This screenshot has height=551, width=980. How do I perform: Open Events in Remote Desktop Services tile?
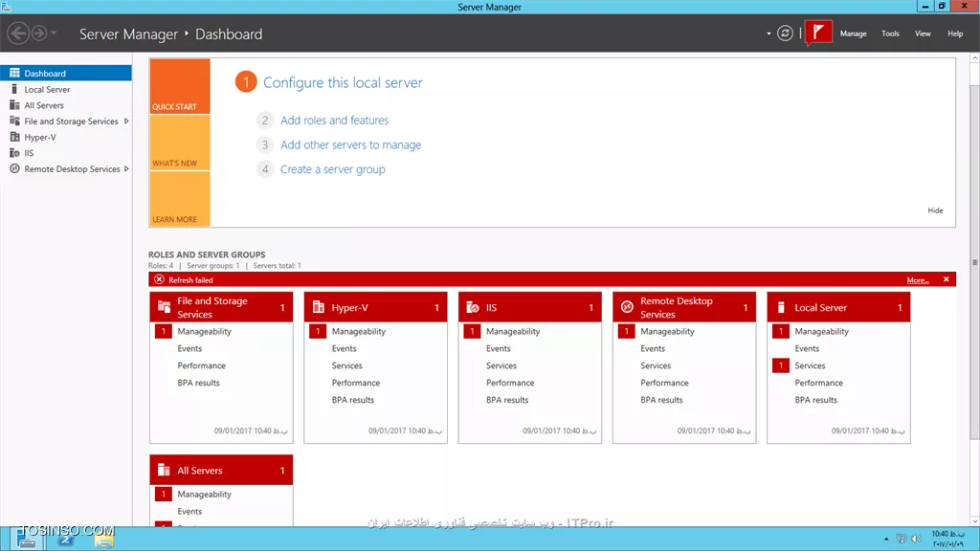tap(653, 348)
